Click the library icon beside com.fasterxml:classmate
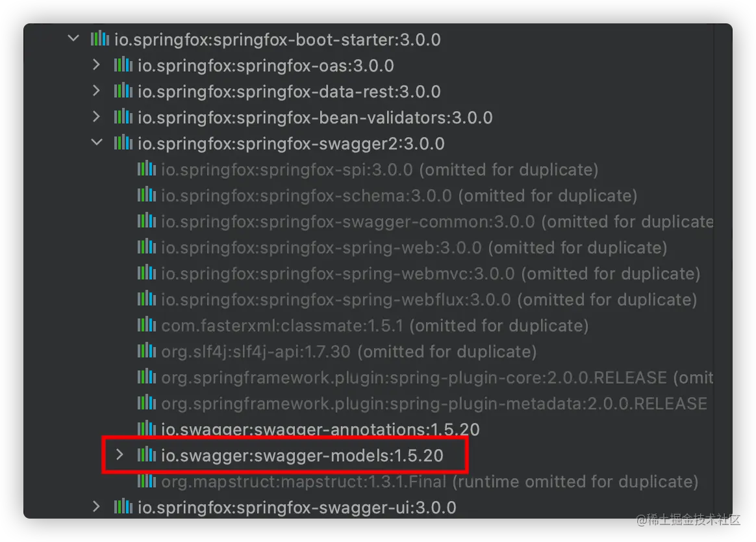The width and height of the screenshot is (756, 542). pos(147,325)
